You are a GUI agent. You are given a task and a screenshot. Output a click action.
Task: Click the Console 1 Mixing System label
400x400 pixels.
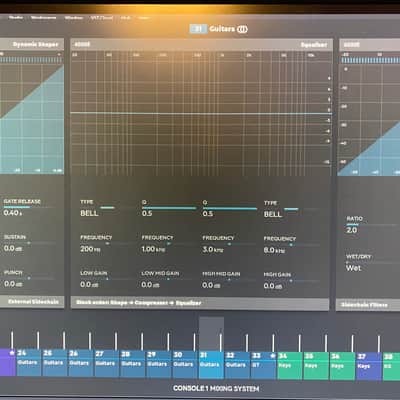(x=216, y=388)
